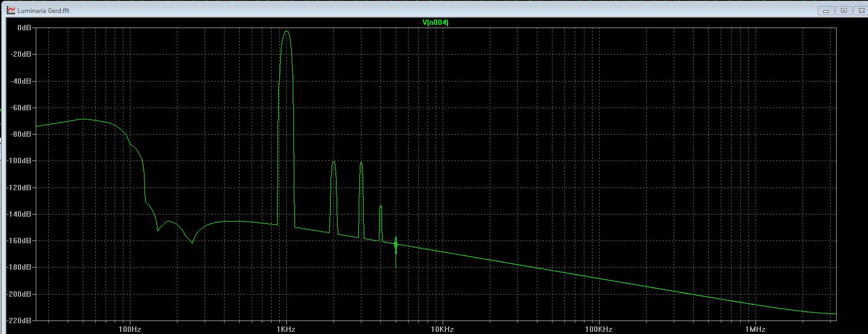Click the third harmonic peak near 3KHz
Image resolution: width=868 pixels, height=334 pixels.
tap(361, 163)
